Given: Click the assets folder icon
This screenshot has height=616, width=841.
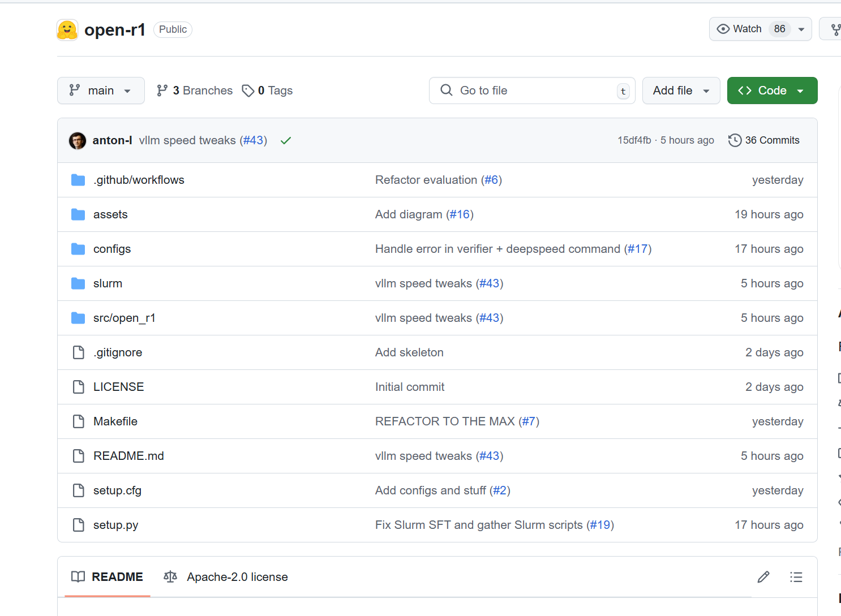Looking at the screenshot, I should [x=78, y=214].
